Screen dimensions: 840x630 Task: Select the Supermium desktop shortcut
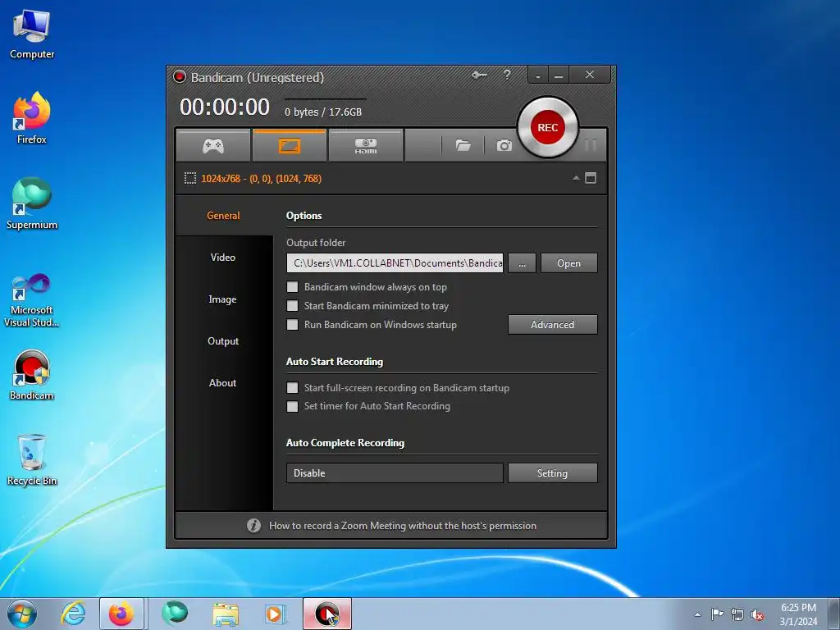point(32,204)
